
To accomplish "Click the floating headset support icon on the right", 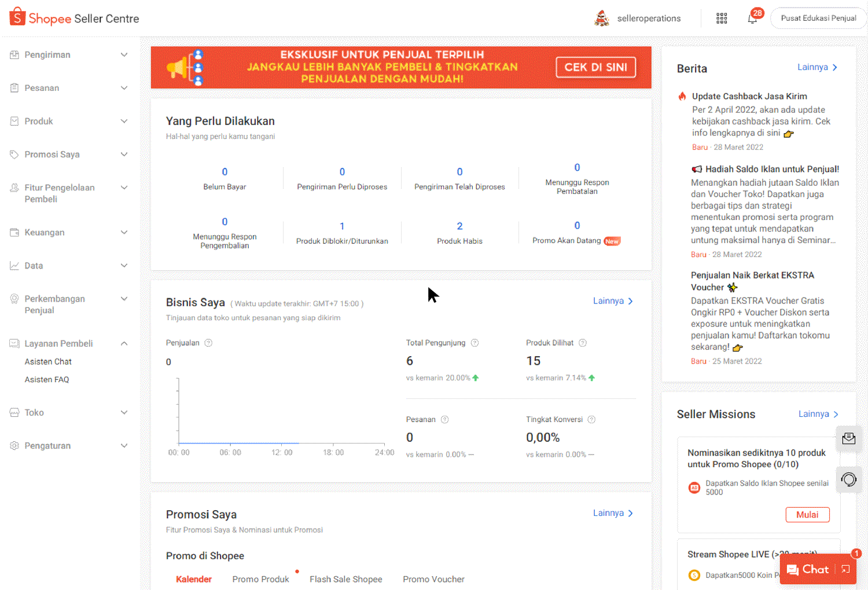I will (848, 479).
